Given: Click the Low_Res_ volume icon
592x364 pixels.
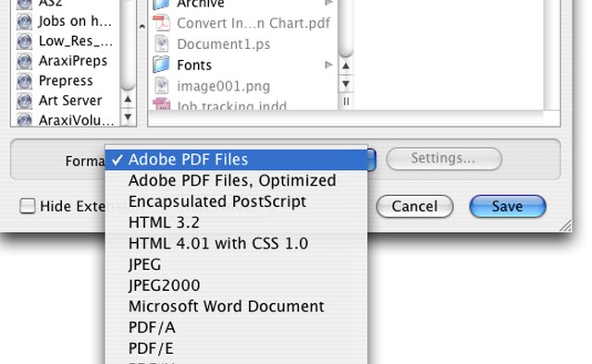Looking at the screenshot, I should point(25,42).
